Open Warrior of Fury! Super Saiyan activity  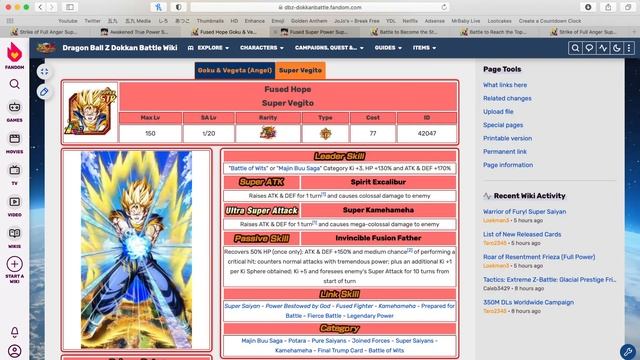[x=524, y=212]
